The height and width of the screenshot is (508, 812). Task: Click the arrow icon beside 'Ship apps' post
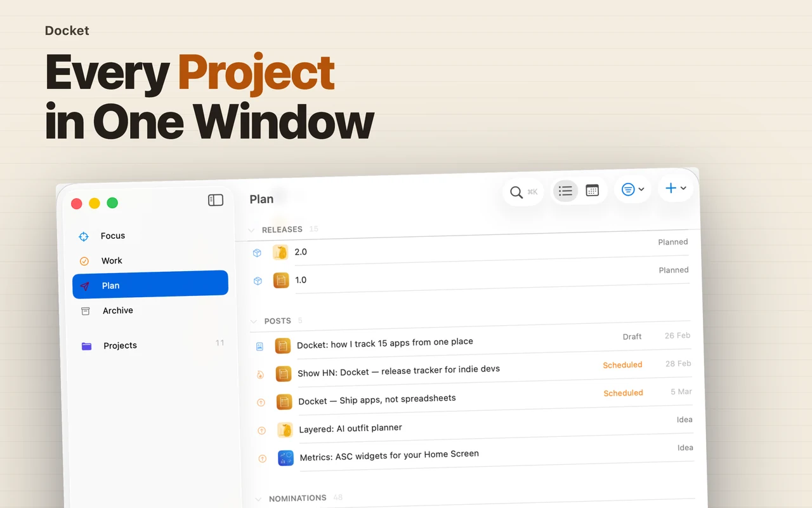261,403
